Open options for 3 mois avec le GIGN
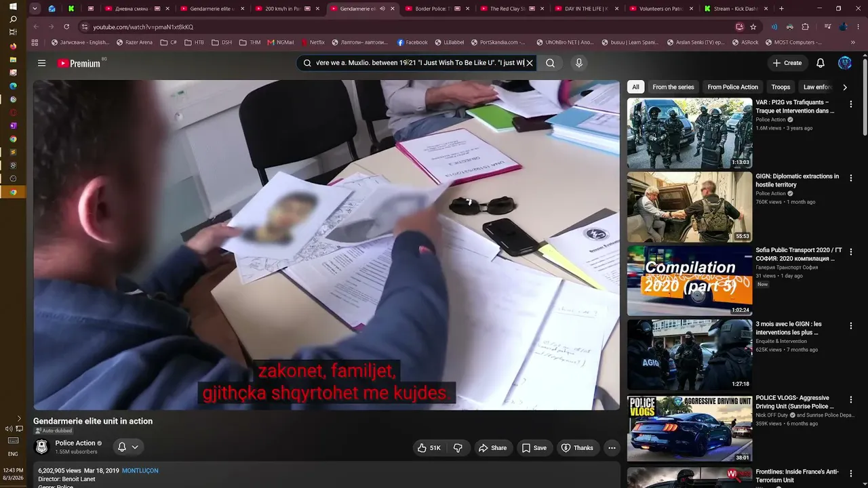Viewport: 868px width, 488px height. (x=850, y=326)
